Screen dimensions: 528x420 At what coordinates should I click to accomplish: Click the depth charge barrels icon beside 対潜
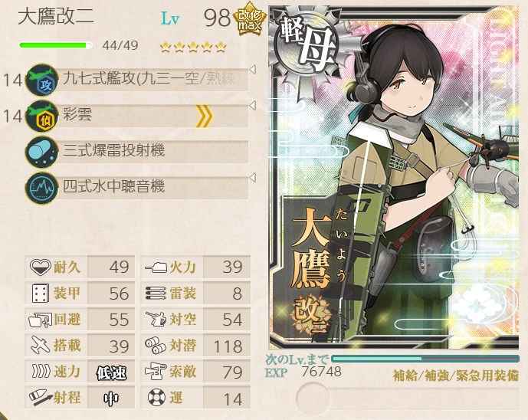pos(156,346)
